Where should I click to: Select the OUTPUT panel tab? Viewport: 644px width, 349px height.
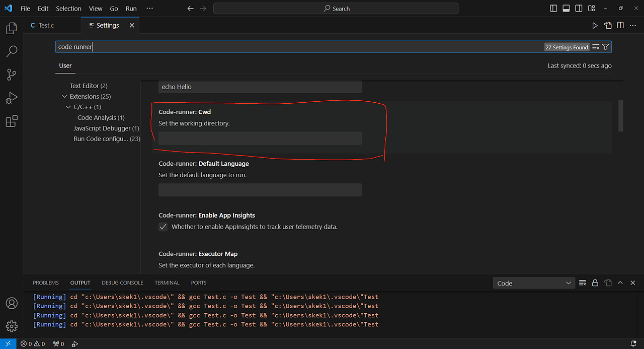[80, 283]
